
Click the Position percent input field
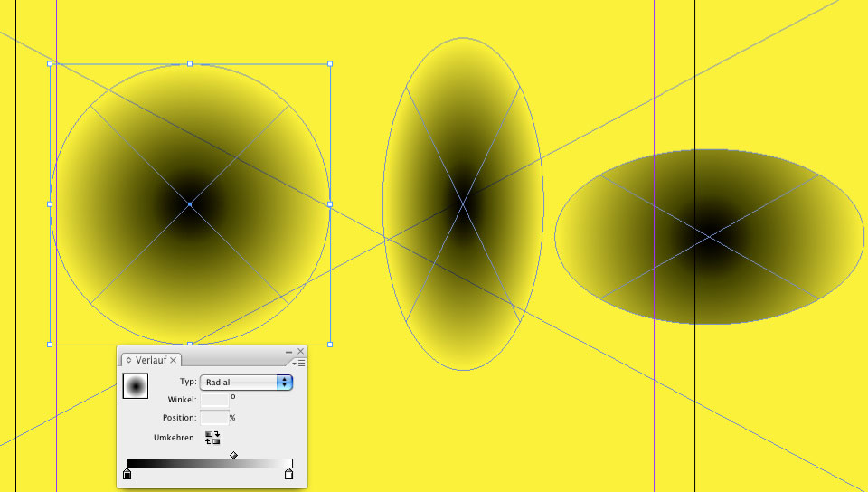pyautogui.click(x=214, y=417)
